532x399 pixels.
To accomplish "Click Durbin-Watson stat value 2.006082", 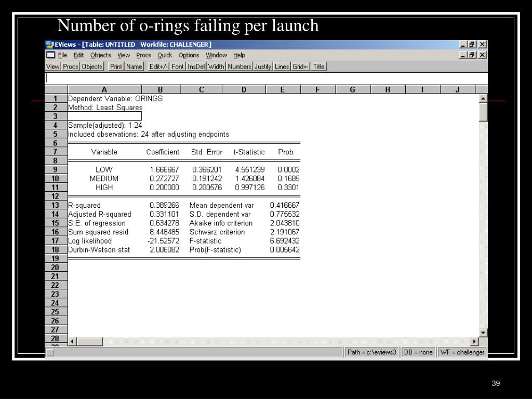I will tap(164, 250).
